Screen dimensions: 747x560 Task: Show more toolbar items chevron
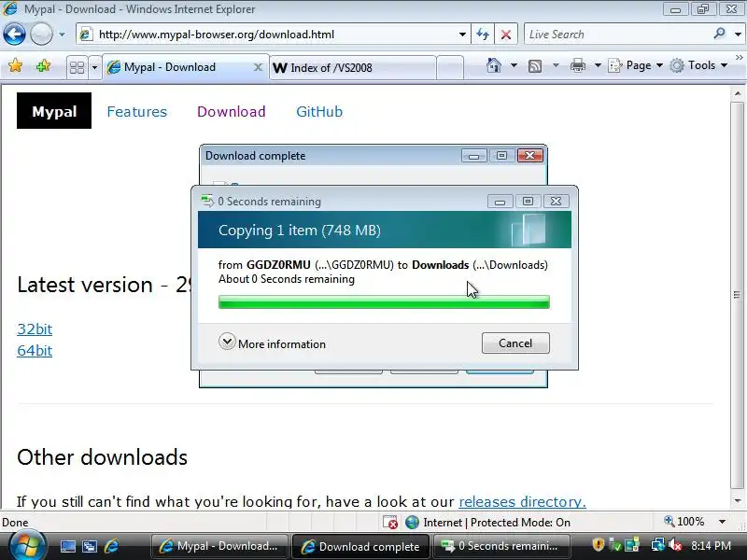point(739,58)
